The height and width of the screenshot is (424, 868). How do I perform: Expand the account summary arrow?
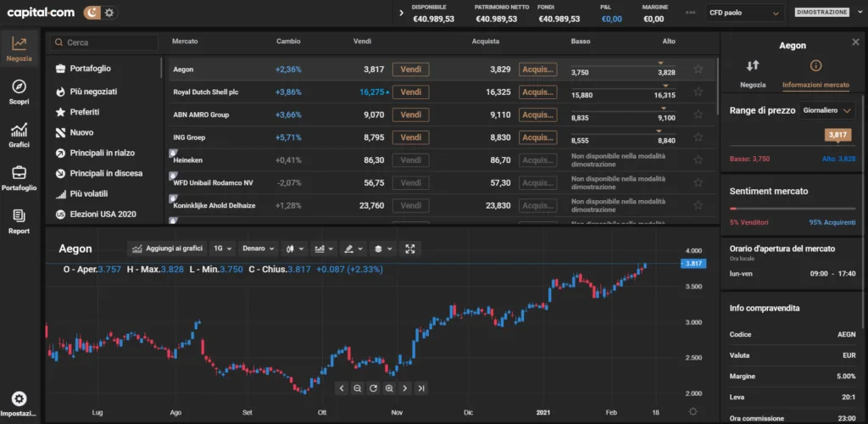click(x=402, y=13)
